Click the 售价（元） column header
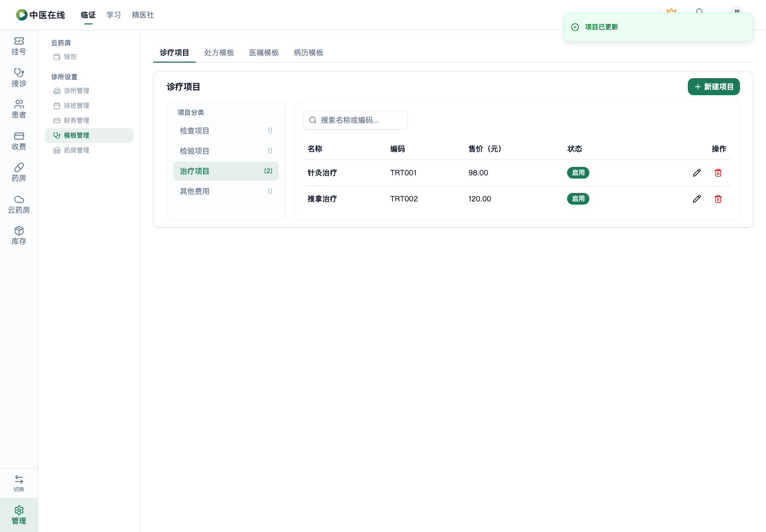This screenshot has width=766, height=532. click(x=485, y=149)
